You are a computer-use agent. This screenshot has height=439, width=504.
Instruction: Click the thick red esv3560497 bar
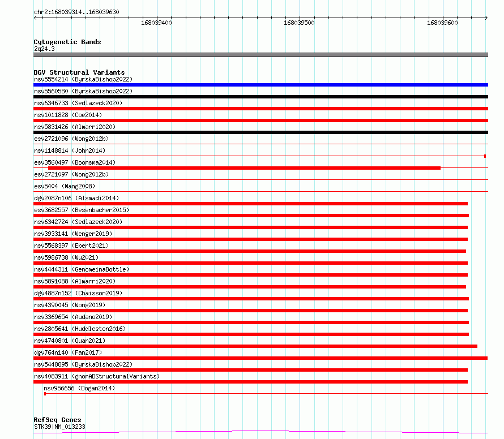[244, 168]
